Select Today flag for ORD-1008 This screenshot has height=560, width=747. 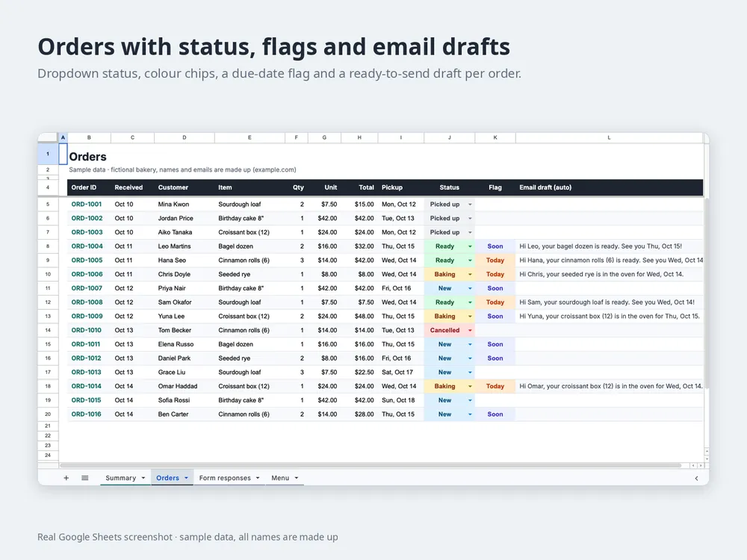495,302
